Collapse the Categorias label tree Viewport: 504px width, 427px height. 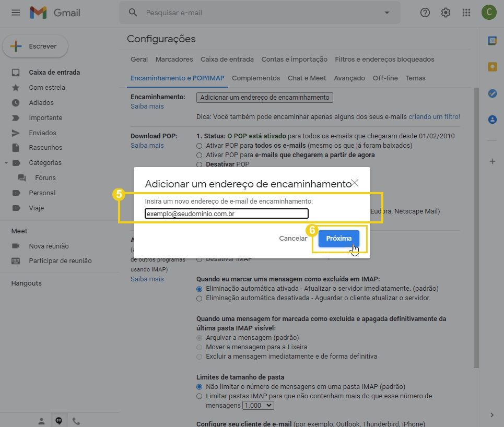[6, 163]
